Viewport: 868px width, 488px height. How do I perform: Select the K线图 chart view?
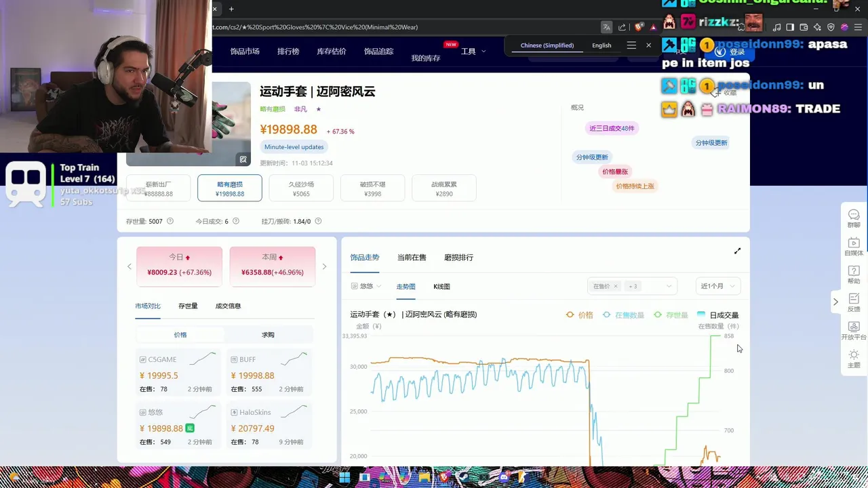pyautogui.click(x=441, y=287)
